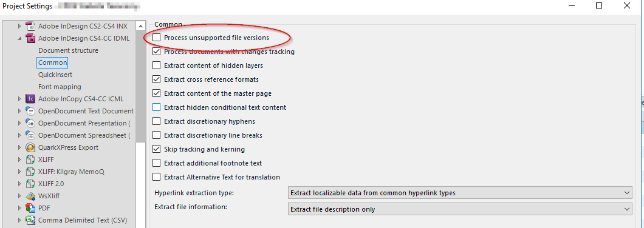Enable Extract content of hidden layers

157,65
